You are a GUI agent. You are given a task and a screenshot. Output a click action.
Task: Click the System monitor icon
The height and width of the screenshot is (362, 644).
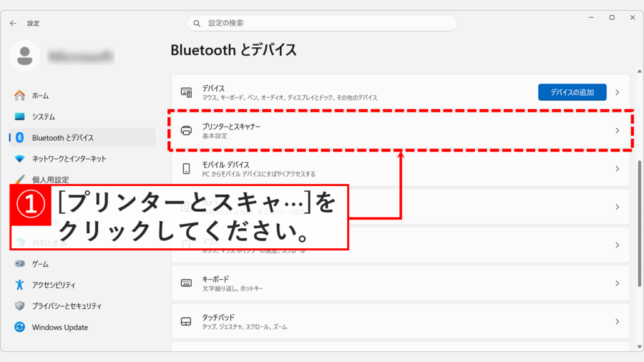pos(19,116)
